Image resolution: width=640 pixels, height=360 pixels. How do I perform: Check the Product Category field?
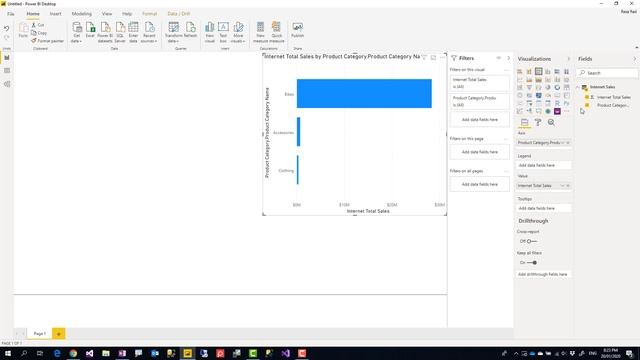(x=587, y=105)
